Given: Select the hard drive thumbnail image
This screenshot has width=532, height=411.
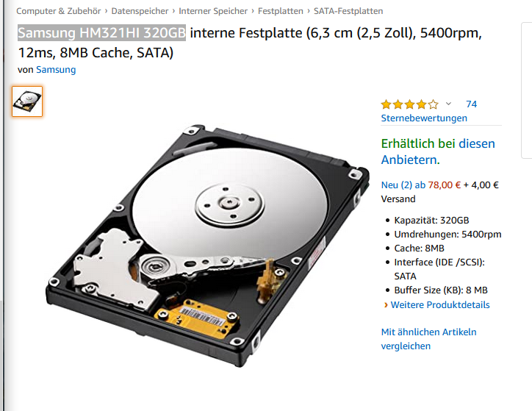Looking at the screenshot, I should tap(27, 101).
